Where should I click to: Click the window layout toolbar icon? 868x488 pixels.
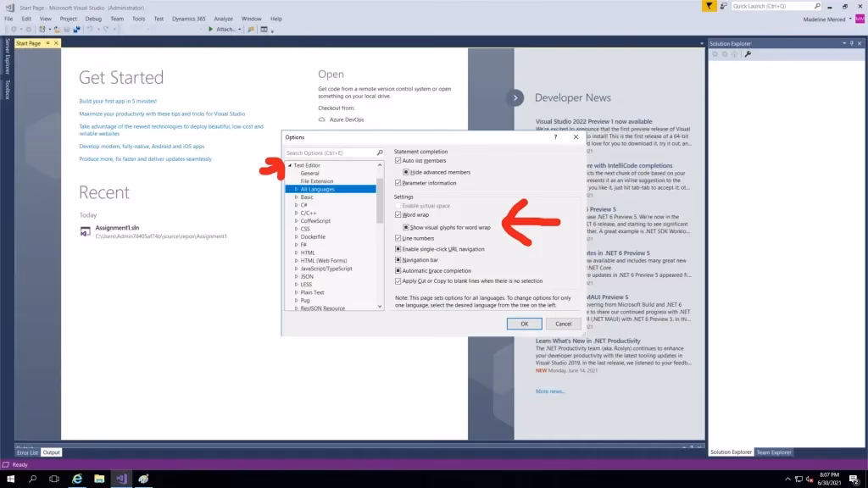[264, 30]
